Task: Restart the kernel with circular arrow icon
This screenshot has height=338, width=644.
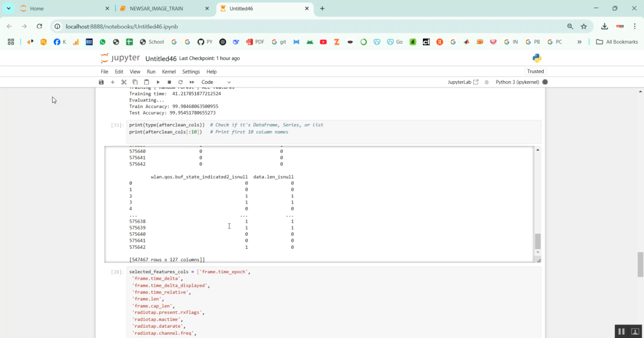Action: [180, 82]
